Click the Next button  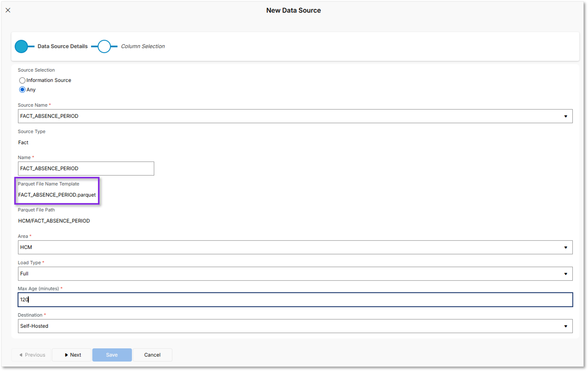coord(72,355)
